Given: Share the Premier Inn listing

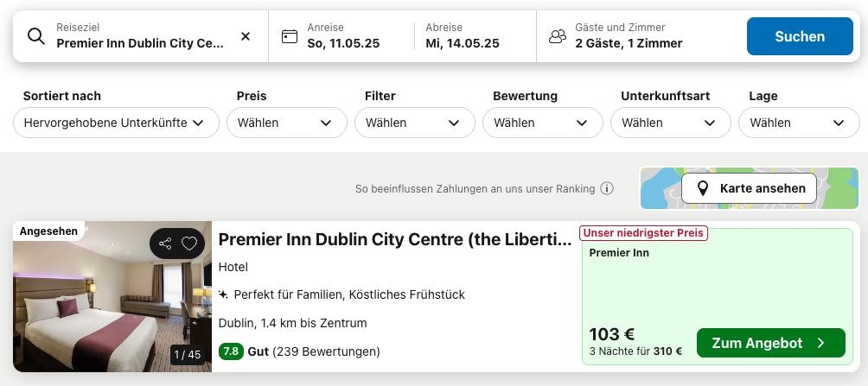Looking at the screenshot, I should tap(166, 244).
